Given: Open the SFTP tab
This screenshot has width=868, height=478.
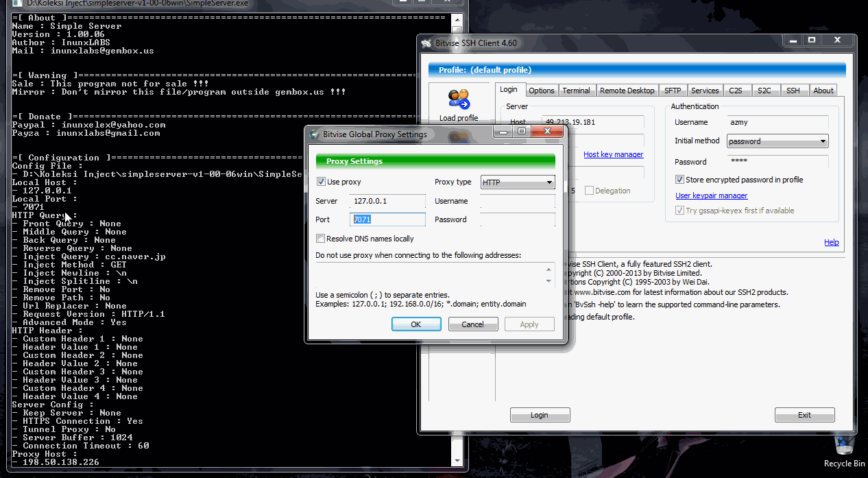Looking at the screenshot, I should [x=673, y=91].
